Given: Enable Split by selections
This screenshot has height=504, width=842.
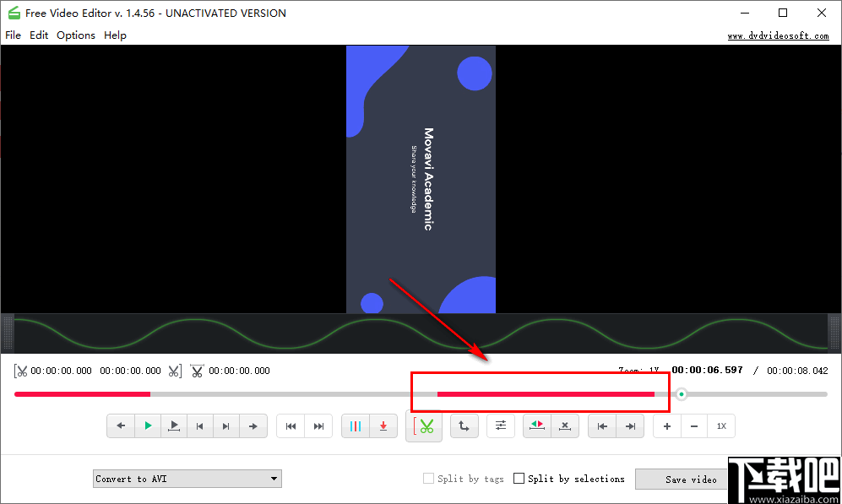Looking at the screenshot, I should [519, 478].
